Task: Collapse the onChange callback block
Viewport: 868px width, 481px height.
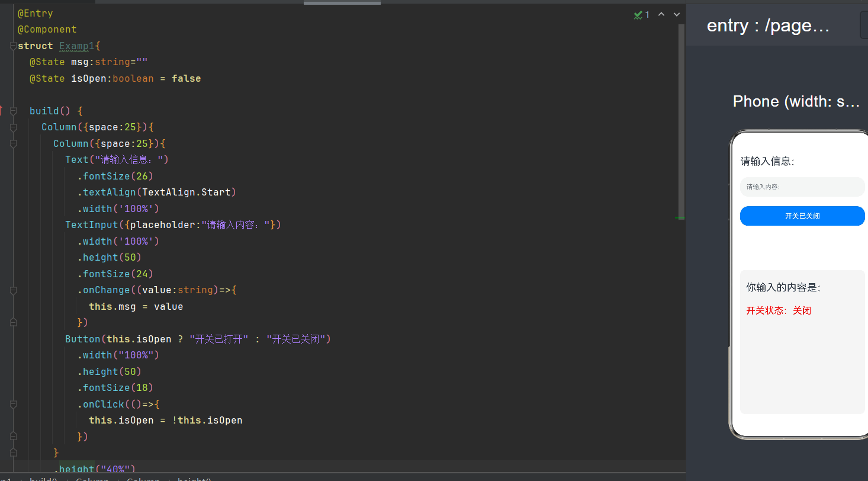Action: [x=13, y=290]
